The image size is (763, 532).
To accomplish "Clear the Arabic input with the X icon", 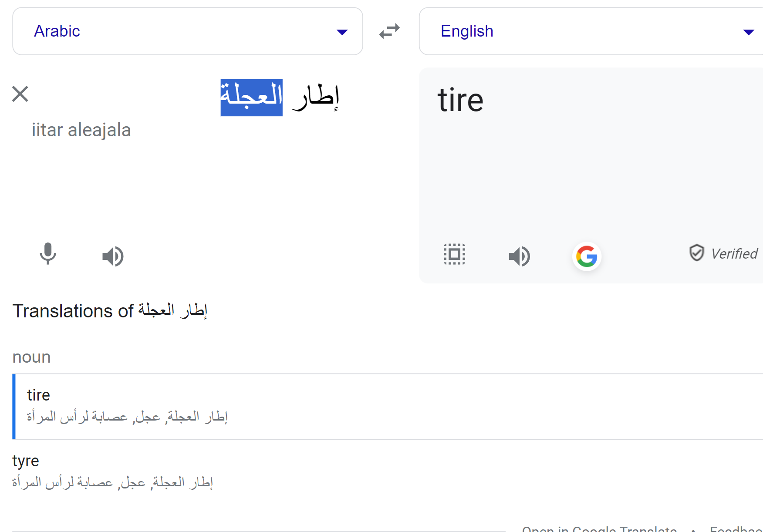I will click(20, 94).
